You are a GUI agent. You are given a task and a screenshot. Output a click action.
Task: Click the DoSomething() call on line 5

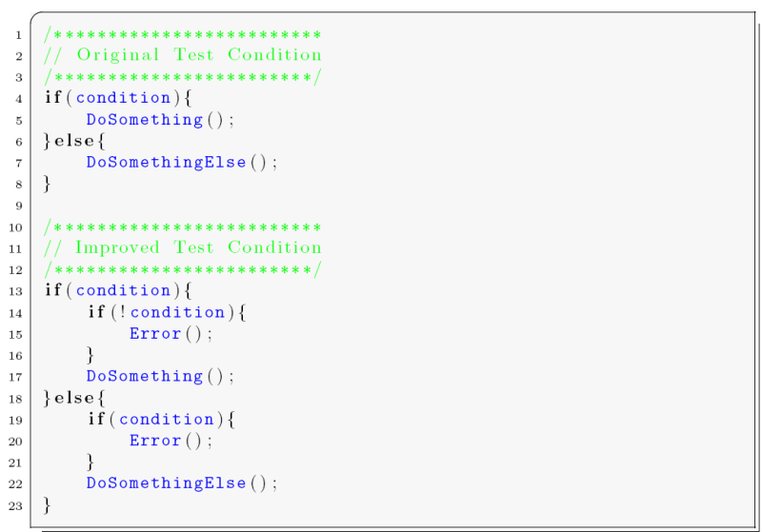tap(160, 119)
